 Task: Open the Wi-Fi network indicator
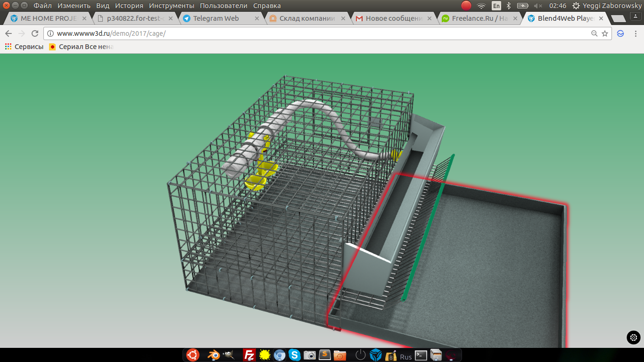[481, 6]
